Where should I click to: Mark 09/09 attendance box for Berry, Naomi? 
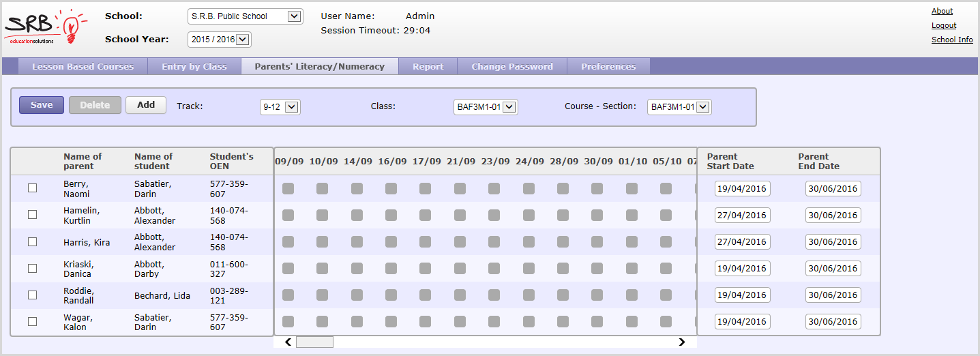coord(288,189)
